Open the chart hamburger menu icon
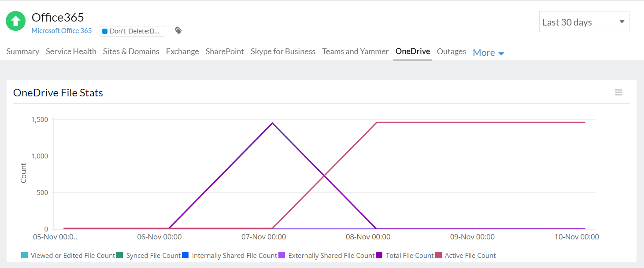This screenshot has width=644, height=268. click(x=618, y=92)
